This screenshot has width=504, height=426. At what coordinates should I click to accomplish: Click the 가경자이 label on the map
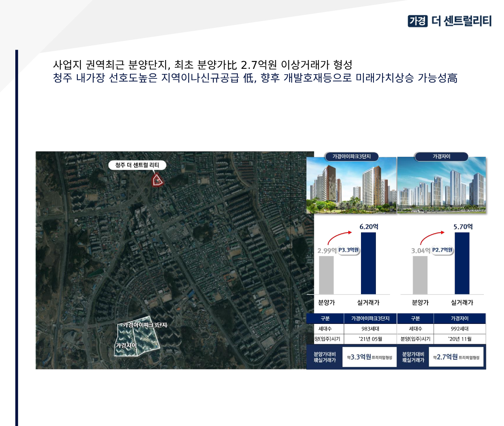coord(126,345)
